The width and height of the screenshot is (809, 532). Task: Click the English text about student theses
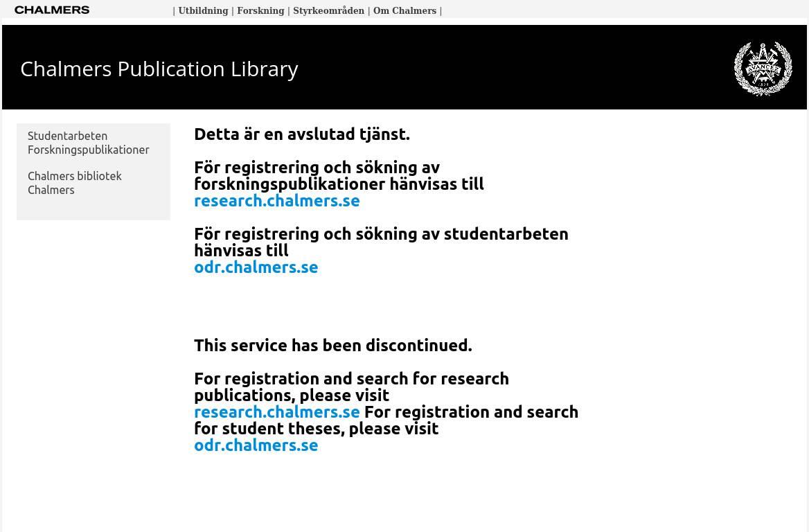pyautogui.click(x=471, y=420)
